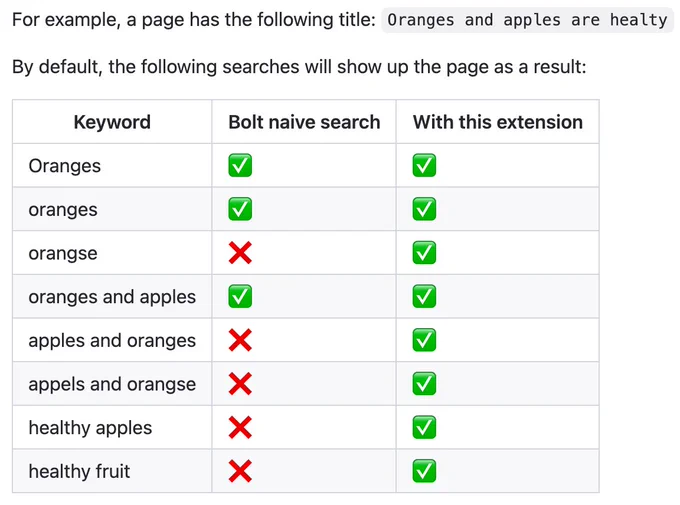Click Bolt naive check for lowercase oranges
The width and height of the screenshot is (680, 505).
pos(240,209)
